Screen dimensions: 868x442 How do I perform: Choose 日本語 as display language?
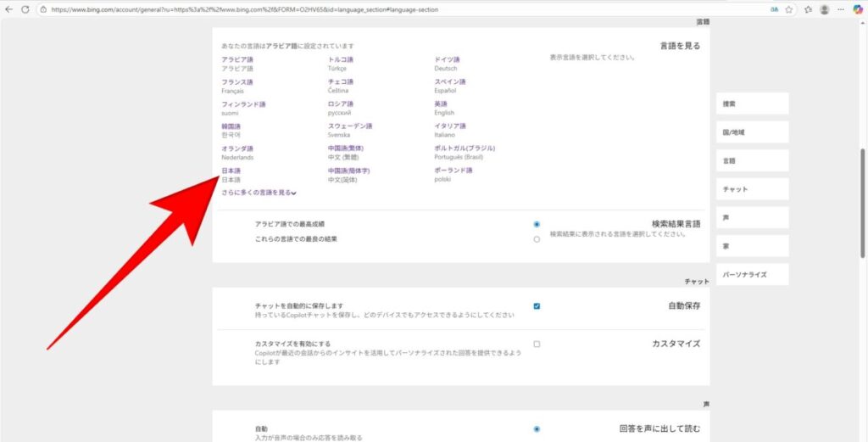(x=231, y=171)
